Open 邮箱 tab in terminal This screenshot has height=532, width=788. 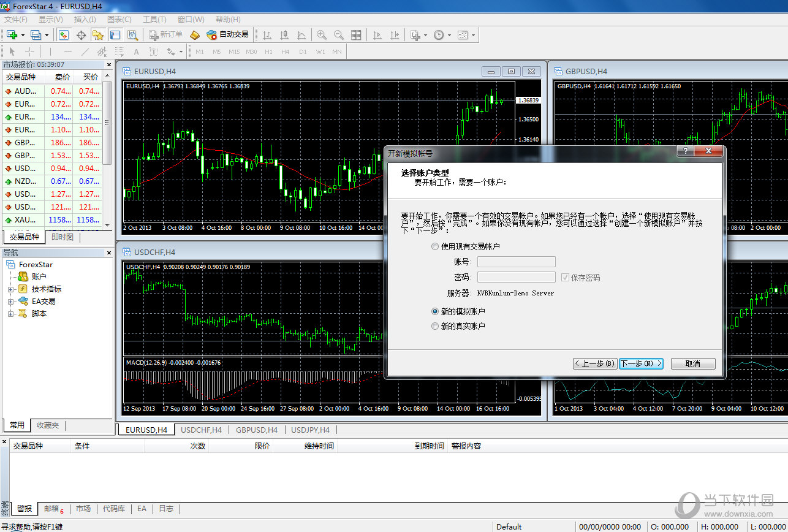pos(53,509)
